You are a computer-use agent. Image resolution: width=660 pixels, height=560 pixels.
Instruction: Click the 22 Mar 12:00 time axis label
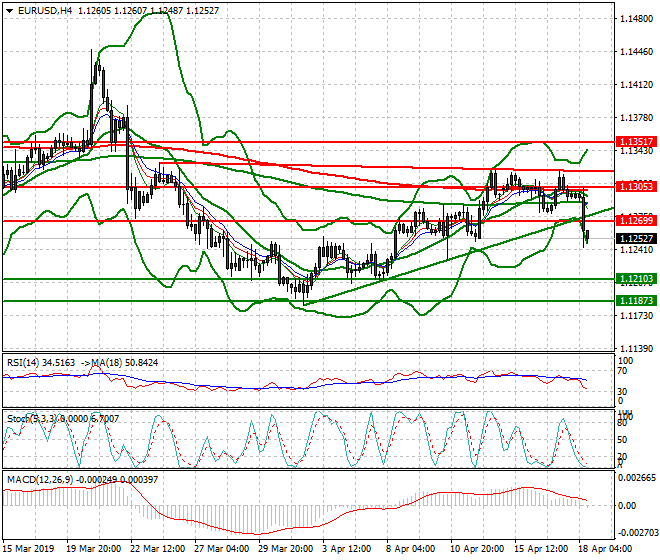[x=158, y=549]
